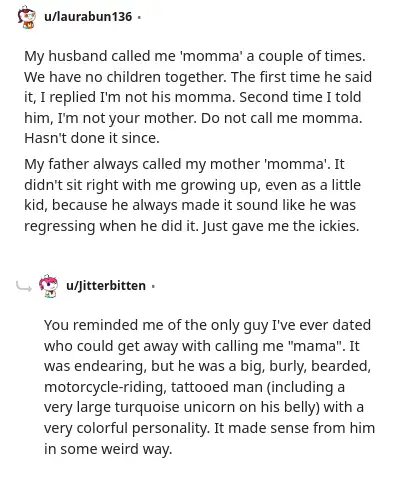
Task: Click the sentence 'Do not call me momma.'
Action: pyautogui.click(x=282, y=118)
